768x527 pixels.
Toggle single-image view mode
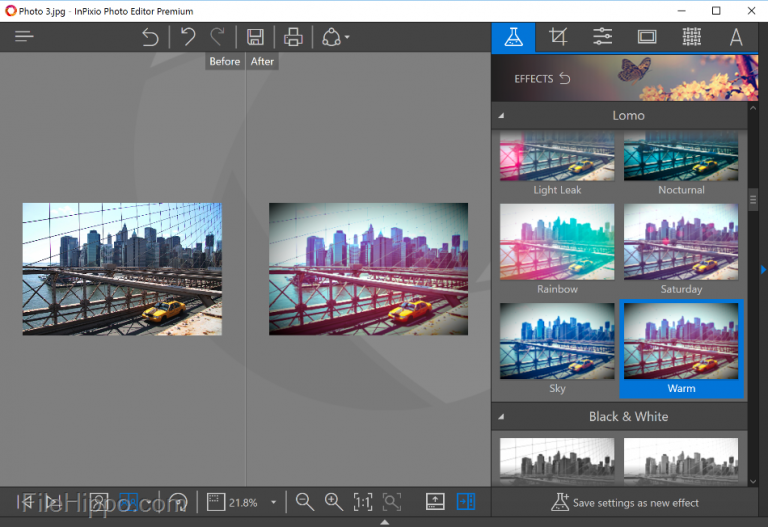[98, 502]
